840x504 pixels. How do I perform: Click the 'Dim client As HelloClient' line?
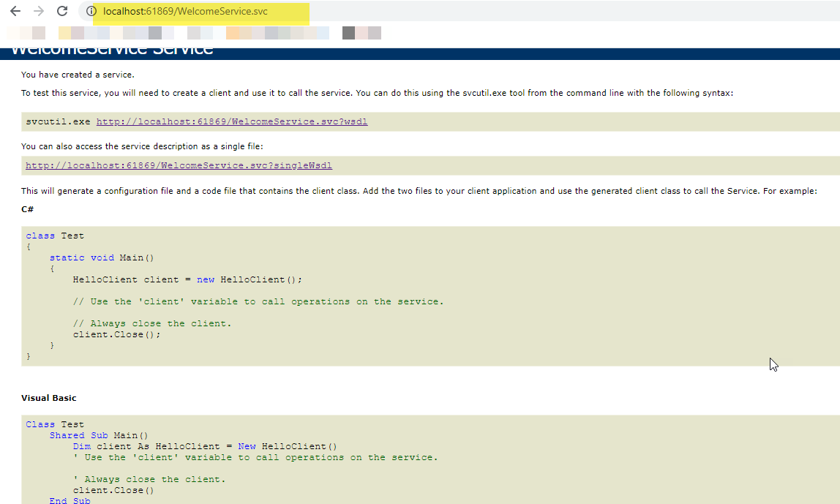[205, 446]
